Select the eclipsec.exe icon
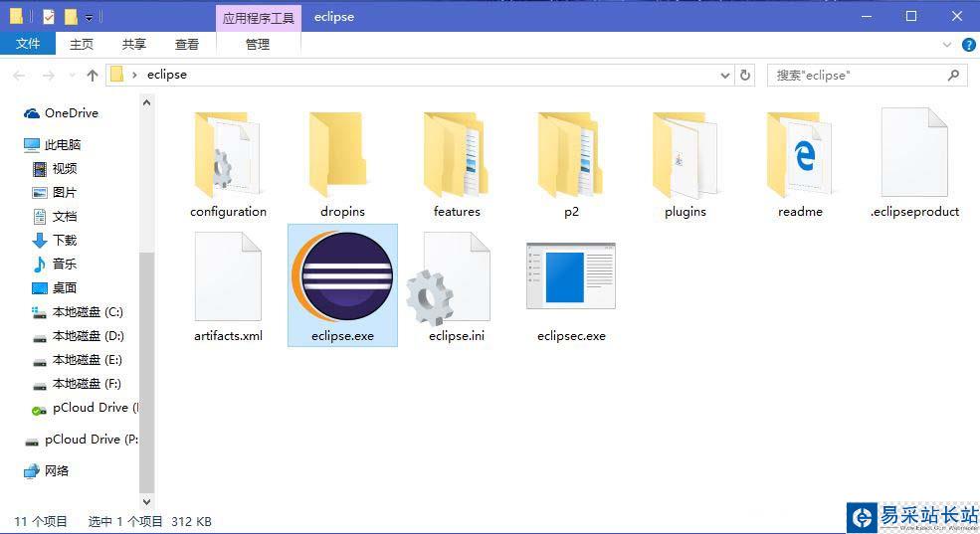The image size is (980, 534). (x=571, y=276)
